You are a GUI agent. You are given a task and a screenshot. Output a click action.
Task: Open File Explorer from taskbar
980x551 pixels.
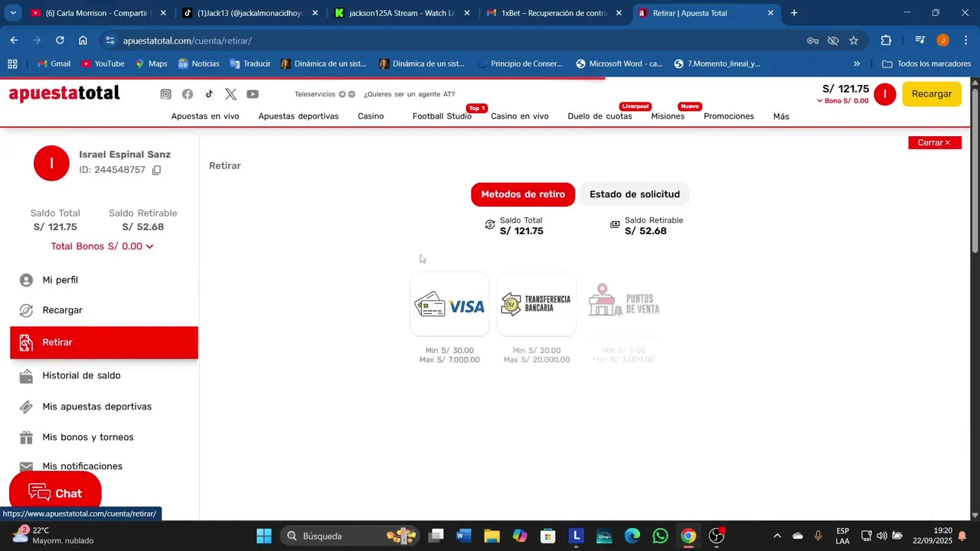point(492,536)
